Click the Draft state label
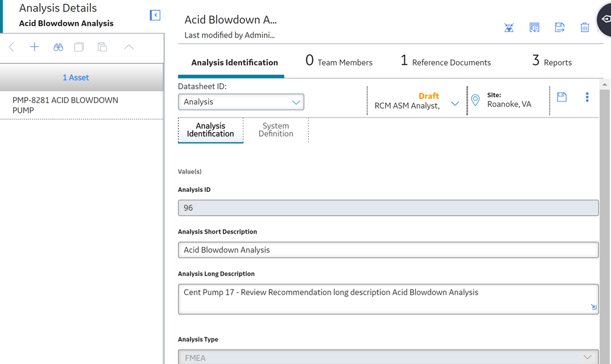The image size is (611, 364). pyautogui.click(x=428, y=96)
